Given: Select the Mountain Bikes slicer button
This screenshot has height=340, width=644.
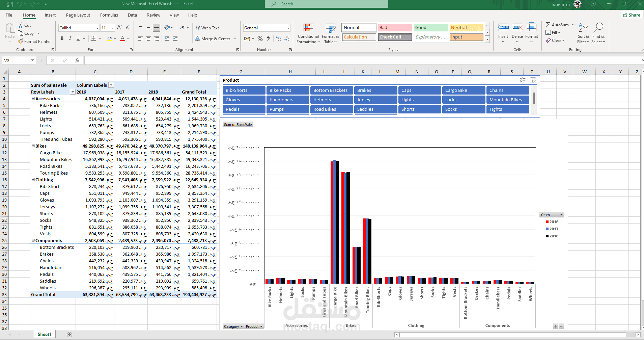Looking at the screenshot, I should click(508, 100).
